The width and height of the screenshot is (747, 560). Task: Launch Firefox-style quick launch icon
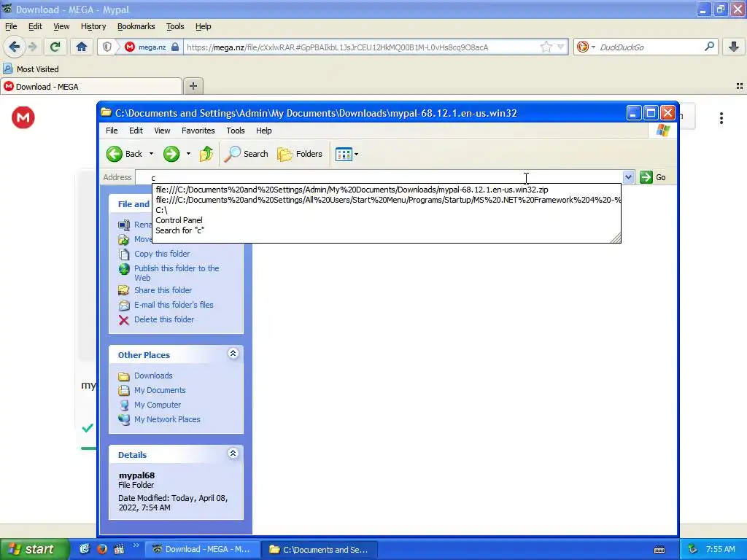point(101,549)
